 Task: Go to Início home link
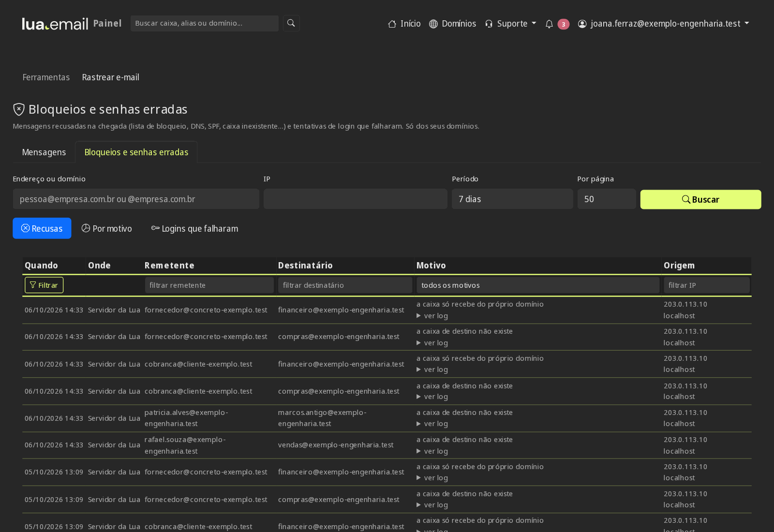[404, 24]
